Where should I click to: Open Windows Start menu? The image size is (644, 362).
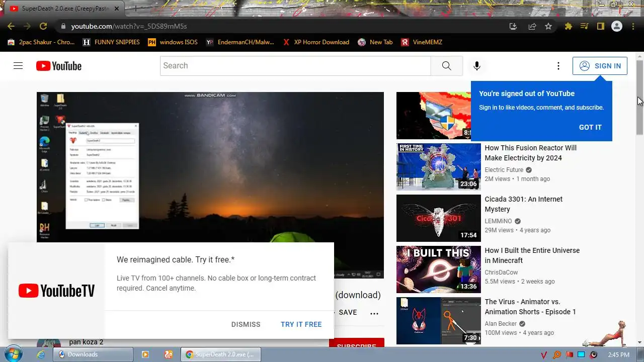(x=13, y=354)
